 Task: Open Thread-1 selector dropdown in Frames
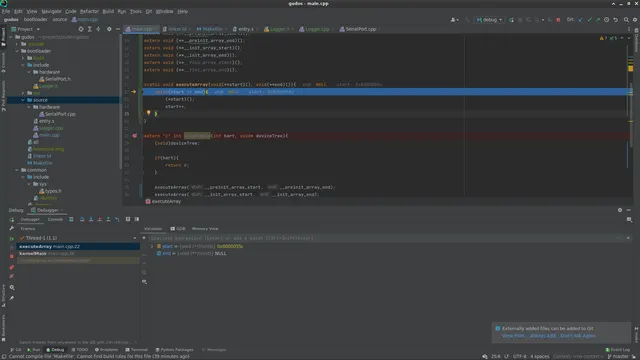(135, 238)
